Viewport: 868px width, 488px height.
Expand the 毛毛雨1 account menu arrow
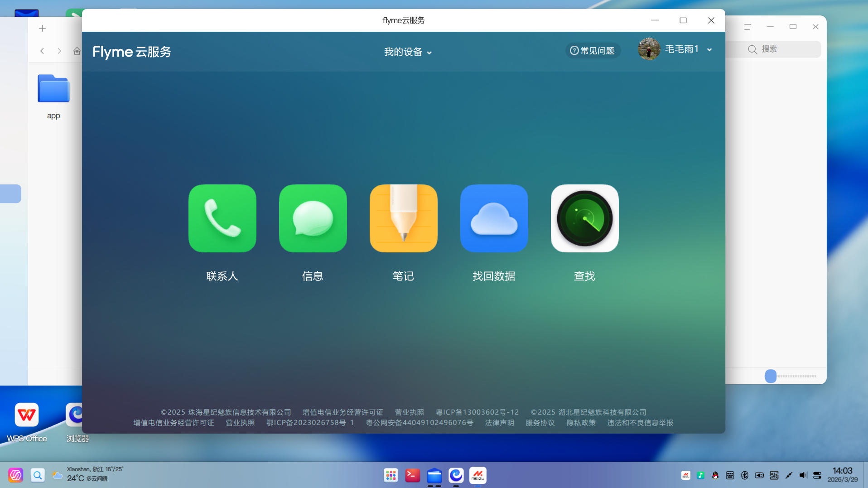pyautogui.click(x=709, y=50)
